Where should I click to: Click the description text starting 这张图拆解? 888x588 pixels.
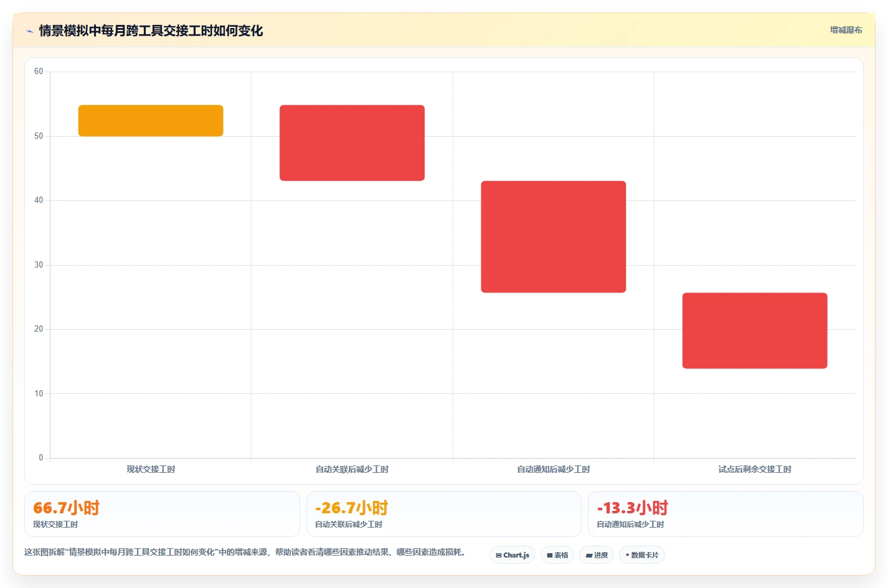tap(246, 552)
